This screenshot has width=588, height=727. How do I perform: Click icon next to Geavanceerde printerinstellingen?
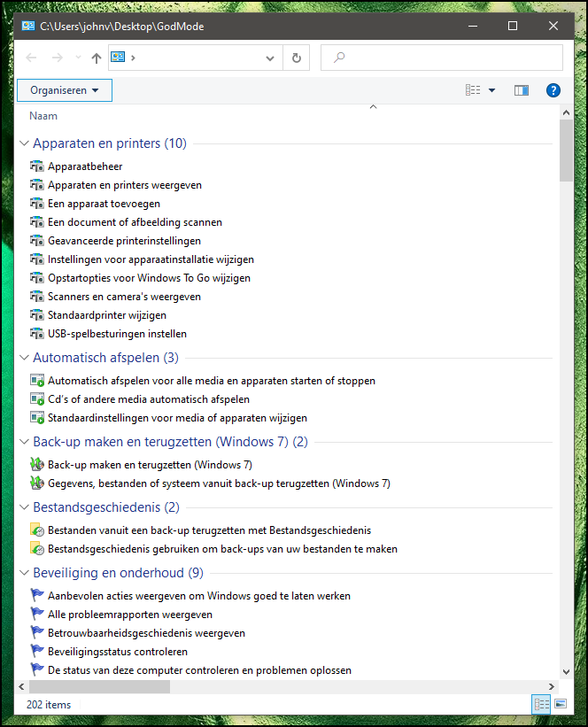coord(36,241)
